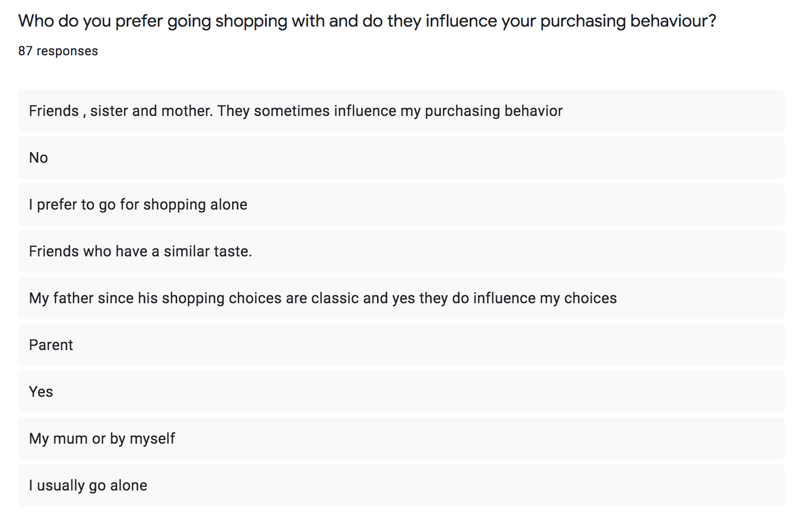Screen dimensions: 804x532
Task: Click the 'My father since his shopping choices' response
Action: (401, 298)
